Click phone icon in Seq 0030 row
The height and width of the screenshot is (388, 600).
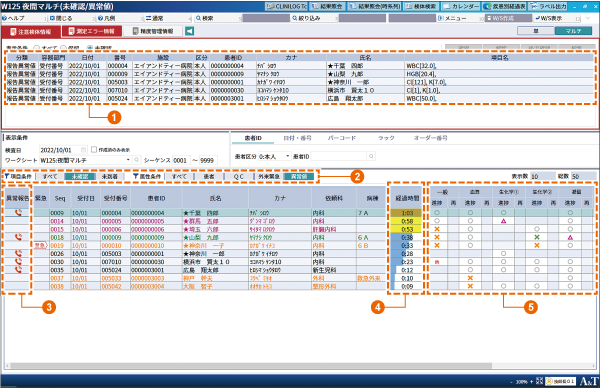[18, 261]
